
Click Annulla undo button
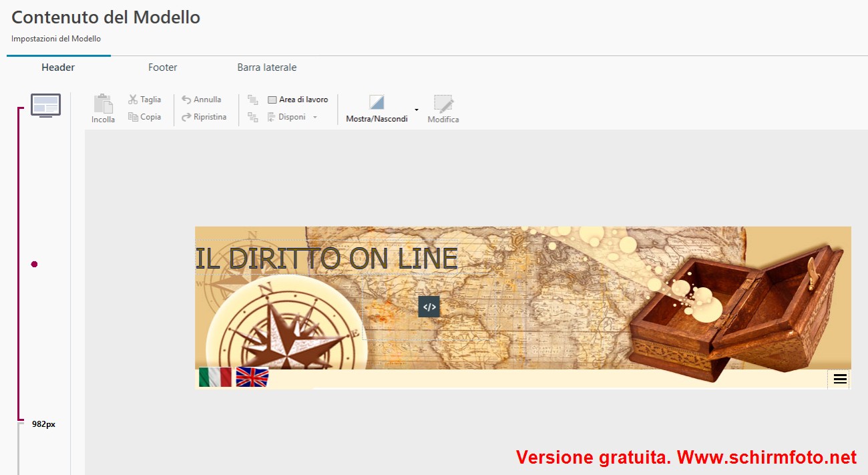tap(202, 100)
